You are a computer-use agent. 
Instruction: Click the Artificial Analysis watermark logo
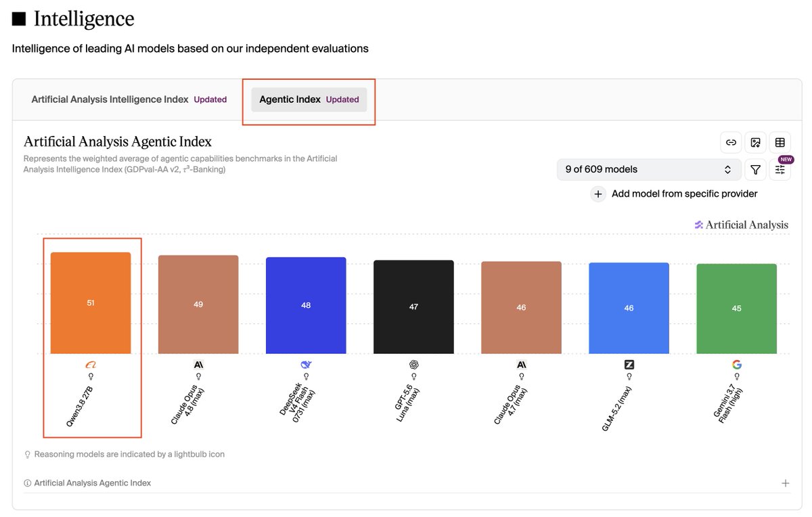tap(741, 225)
